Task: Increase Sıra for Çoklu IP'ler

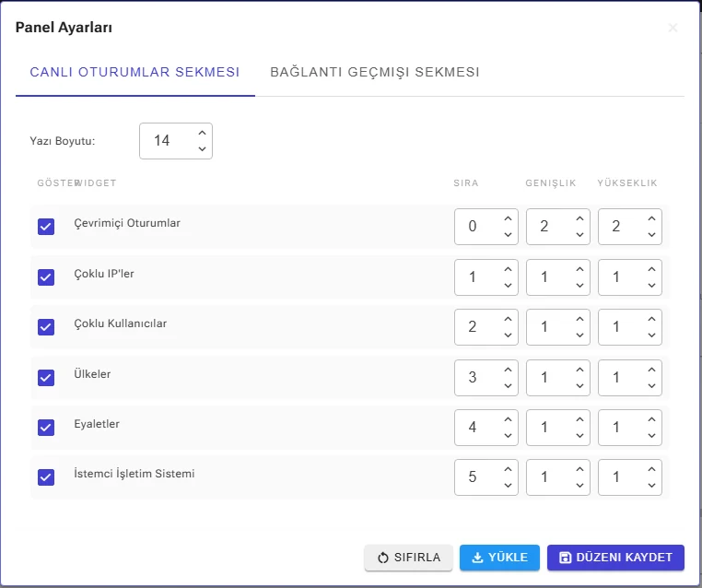Action: click(x=508, y=269)
